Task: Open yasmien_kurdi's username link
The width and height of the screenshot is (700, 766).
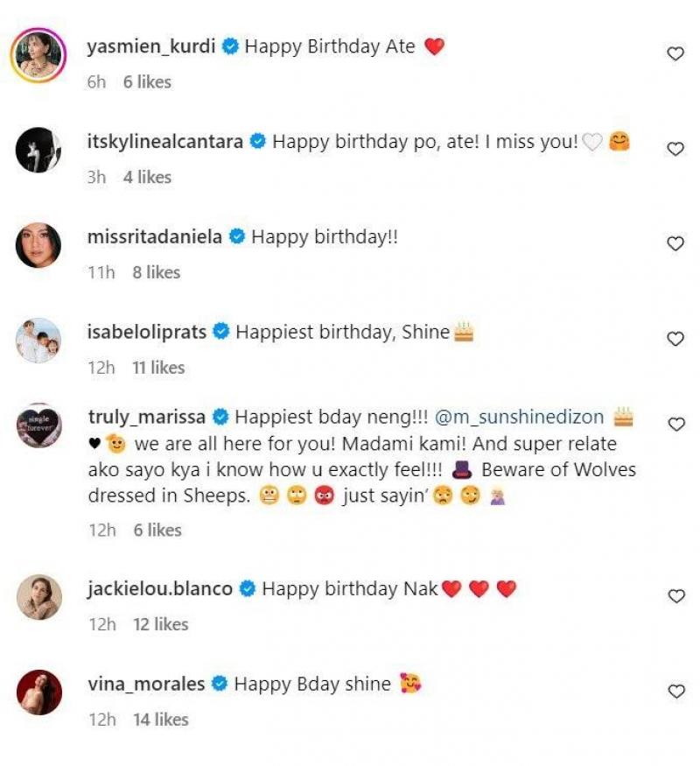Action: (151, 46)
